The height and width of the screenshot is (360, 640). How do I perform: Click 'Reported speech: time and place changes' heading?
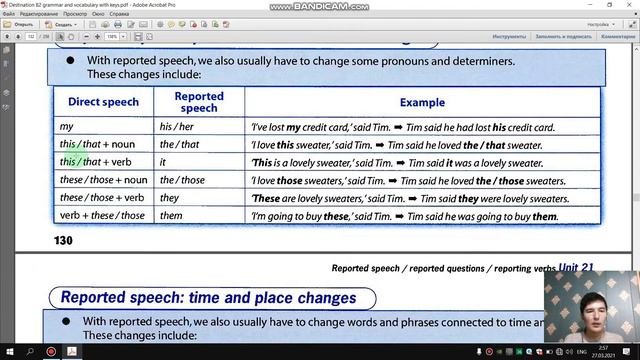209,298
